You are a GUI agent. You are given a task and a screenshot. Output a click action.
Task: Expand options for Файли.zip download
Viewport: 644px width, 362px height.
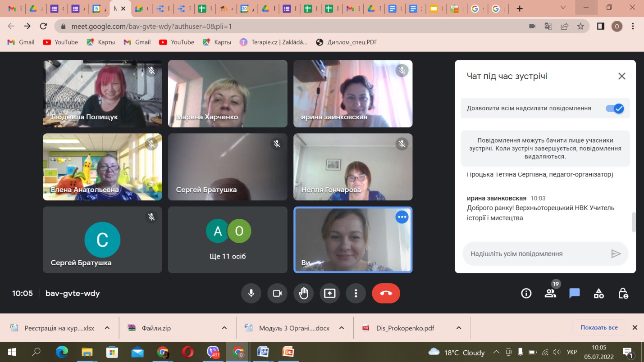pos(224,328)
